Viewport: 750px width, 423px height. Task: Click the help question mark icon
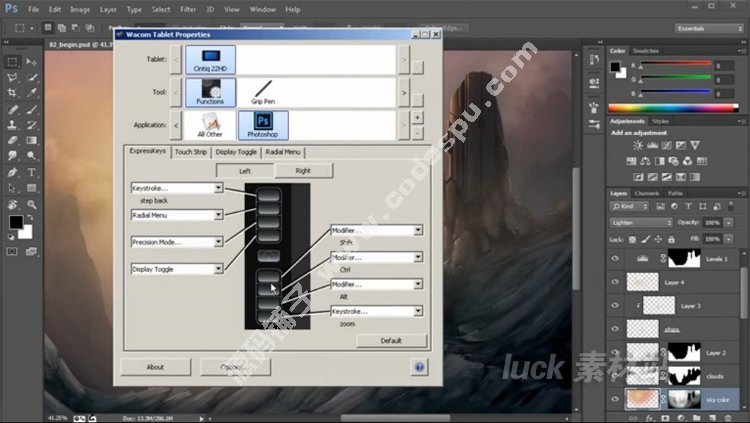(418, 367)
